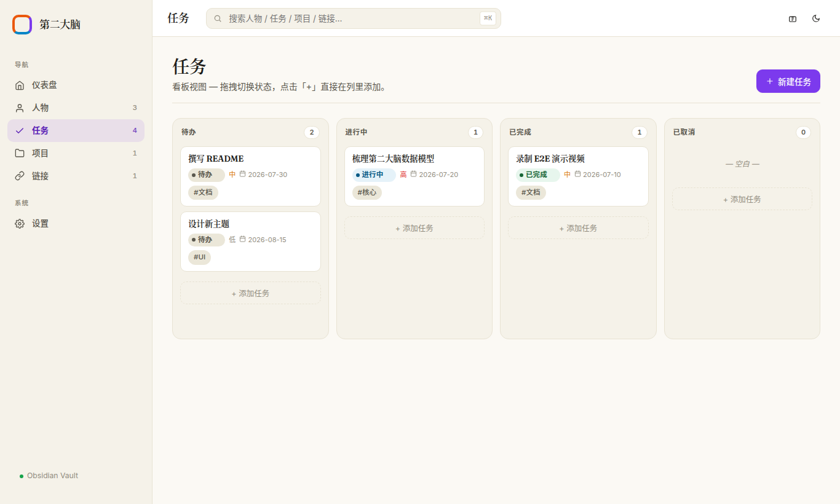This screenshot has width=840, height=504.
Task: Click the ⌘K shortcut badge
Action: point(488,18)
